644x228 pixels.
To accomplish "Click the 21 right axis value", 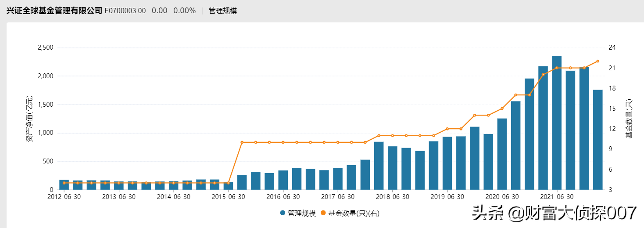I will [x=612, y=68].
